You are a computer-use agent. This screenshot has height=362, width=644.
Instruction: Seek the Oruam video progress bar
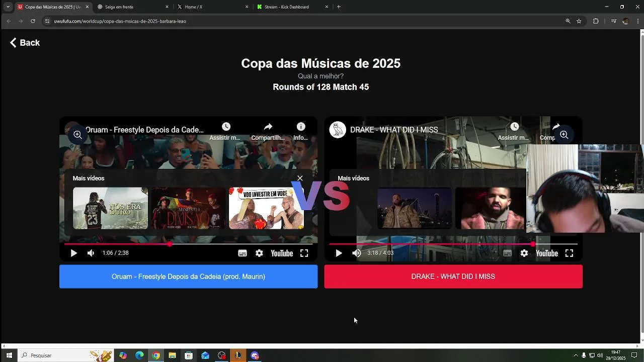188,244
